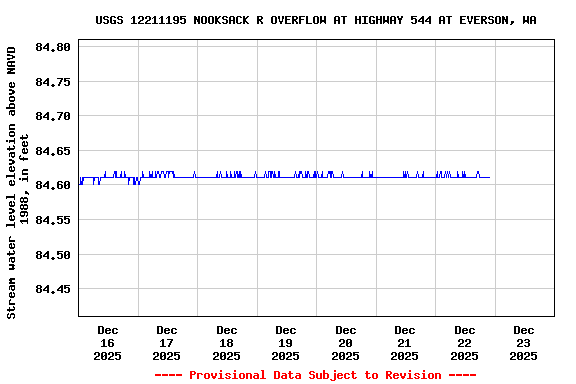Click the Stream water level elevation axis title
This screenshot has width=576, height=384.
(17, 183)
